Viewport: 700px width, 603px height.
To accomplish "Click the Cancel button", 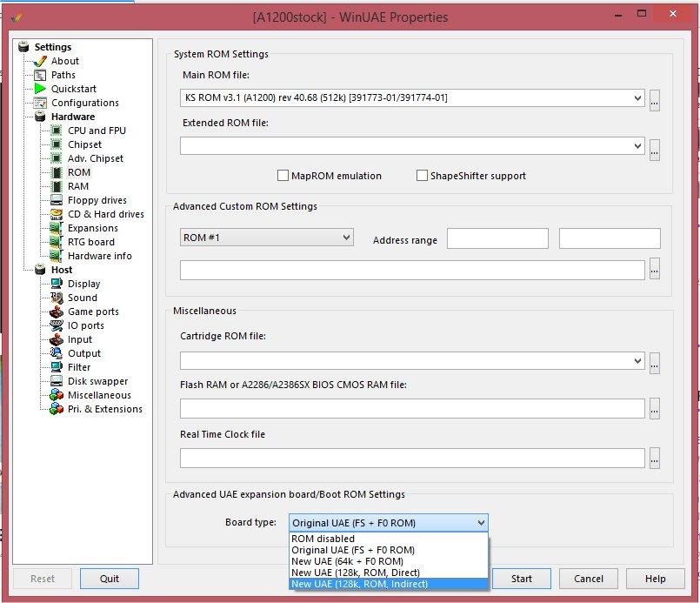I will click(x=589, y=579).
